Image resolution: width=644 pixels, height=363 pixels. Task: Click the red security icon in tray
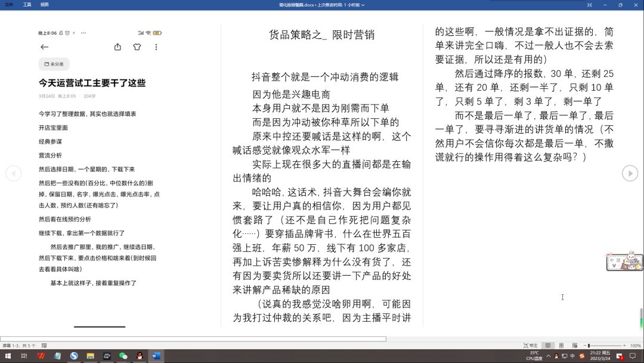point(620,356)
